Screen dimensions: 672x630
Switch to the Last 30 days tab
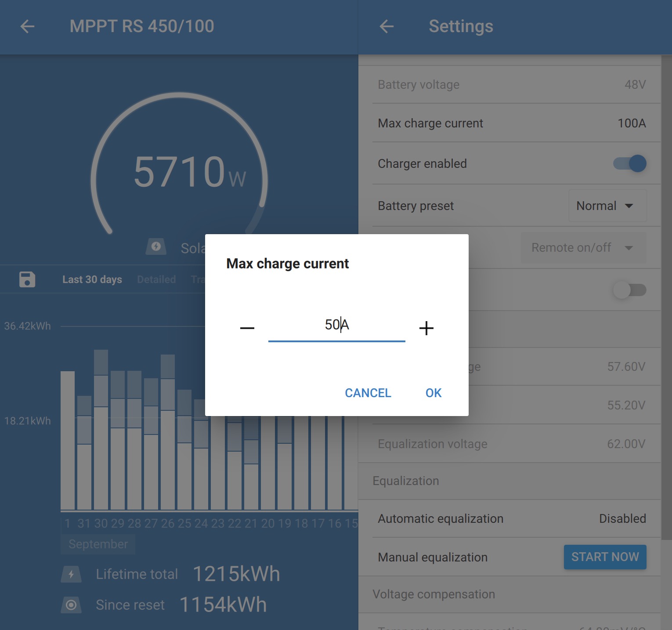[92, 279]
